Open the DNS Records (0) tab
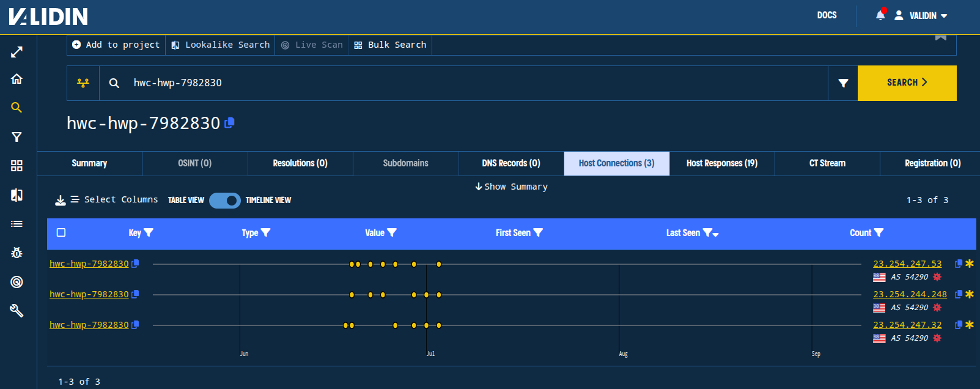980x389 pixels. click(511, 163)
